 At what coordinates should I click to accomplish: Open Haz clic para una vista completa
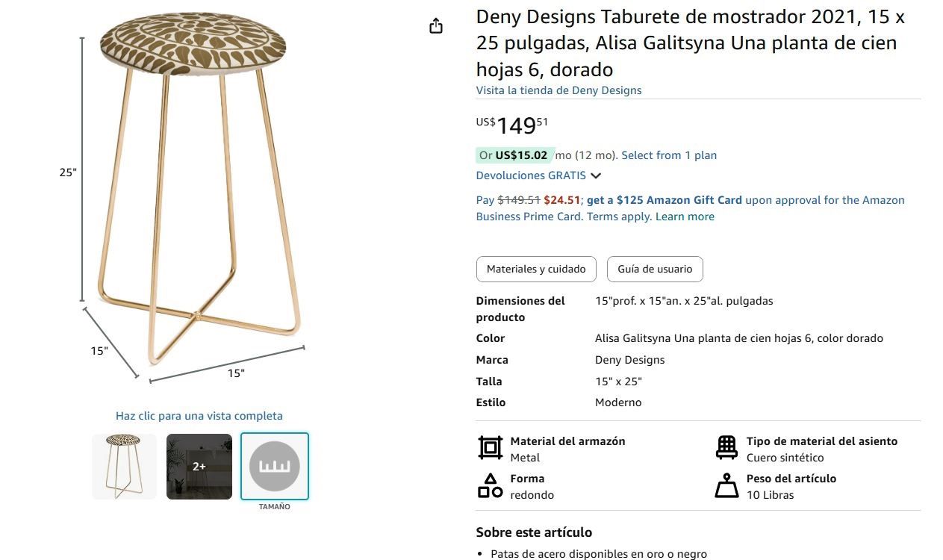[x=199, y=415]
